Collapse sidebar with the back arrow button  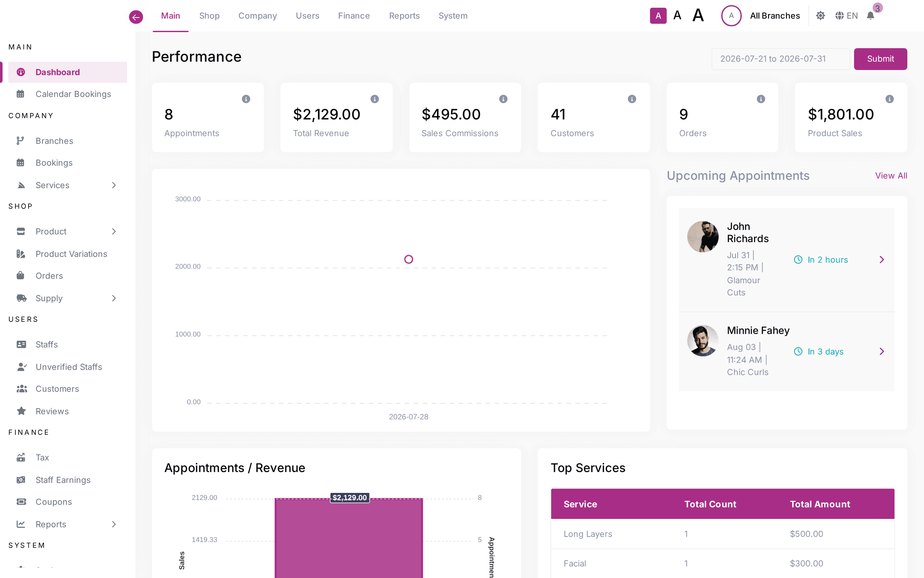pyautogui.click(x=136, y=17)
